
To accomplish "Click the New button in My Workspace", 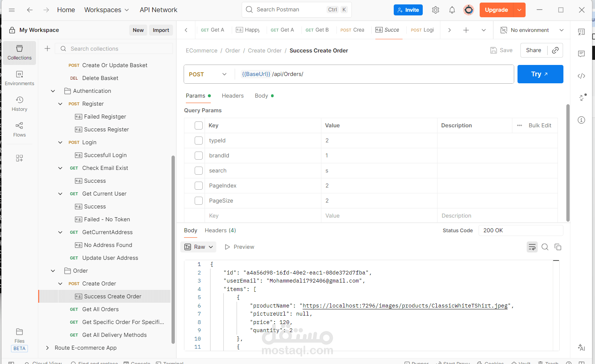I will click(138, 30).
